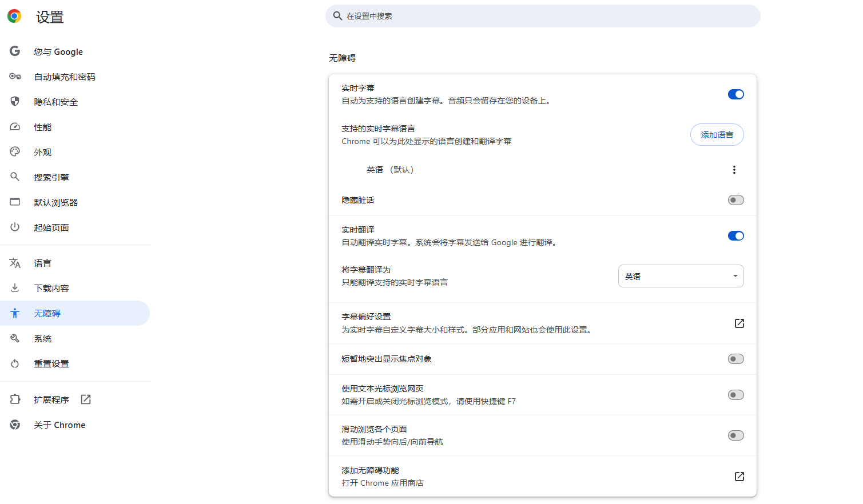Enable the 隐藏脏话 toggle
Viewport: 863px width, 504px height.
tap(736, 200)
